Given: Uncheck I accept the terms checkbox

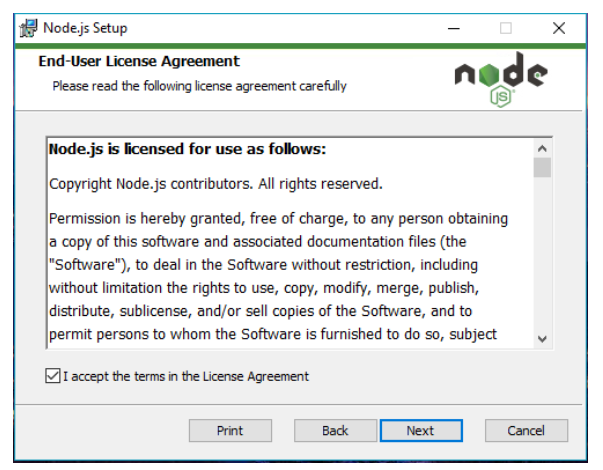Looking at the screenshot, I should 53,376.
